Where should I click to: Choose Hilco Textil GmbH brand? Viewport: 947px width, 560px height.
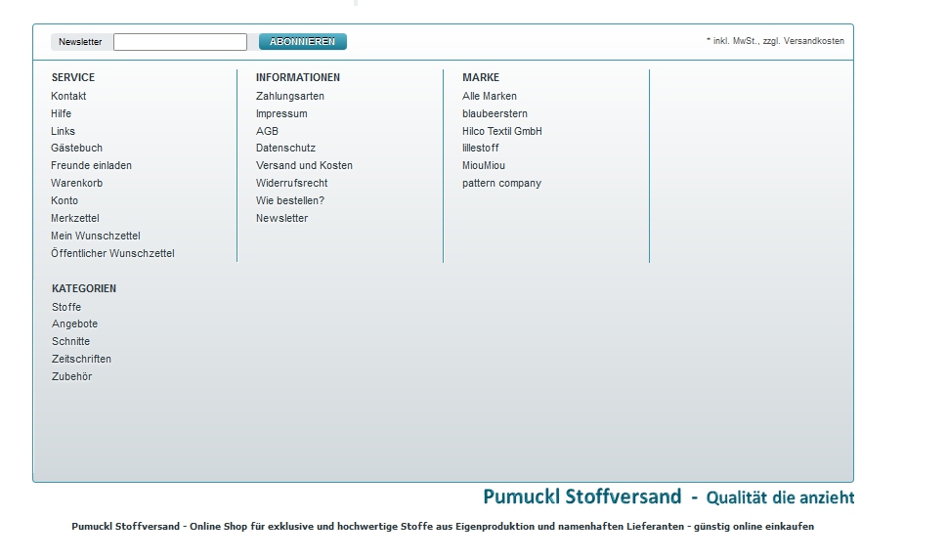click(x=502, y=131)
